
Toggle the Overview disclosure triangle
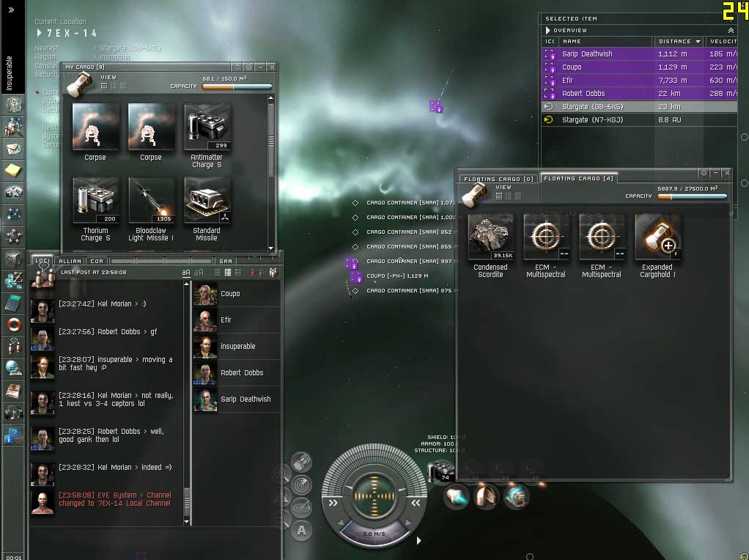[548, 30]
